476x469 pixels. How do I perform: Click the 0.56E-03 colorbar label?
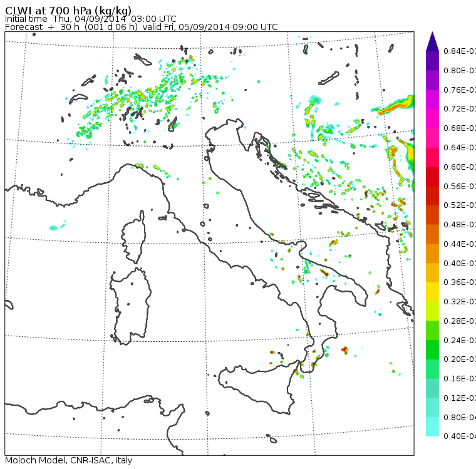(x=460, y=186)
